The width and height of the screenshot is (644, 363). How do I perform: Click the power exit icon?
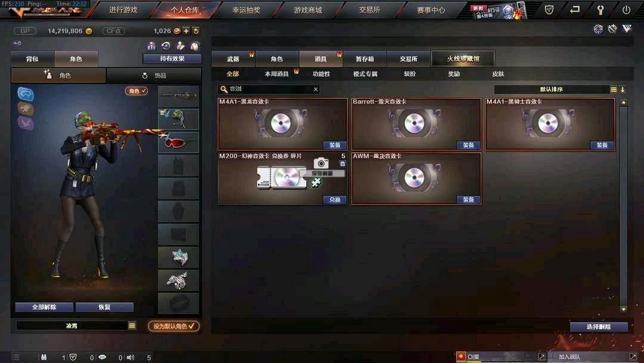[626, 10]
